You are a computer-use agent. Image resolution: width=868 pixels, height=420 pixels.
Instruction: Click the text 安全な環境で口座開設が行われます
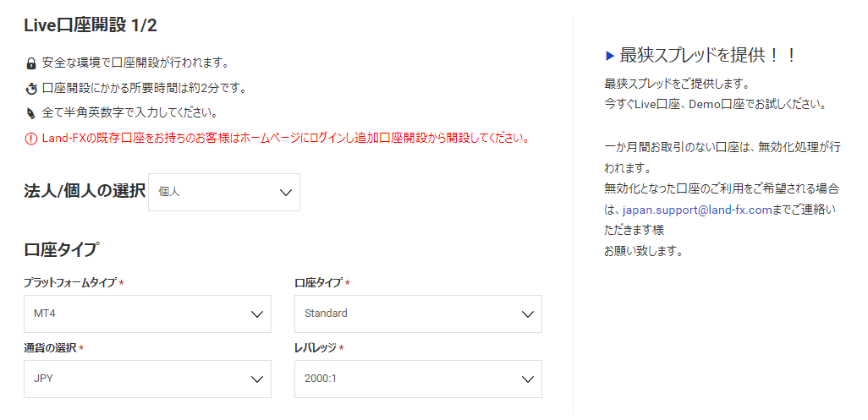click(135, 63)
